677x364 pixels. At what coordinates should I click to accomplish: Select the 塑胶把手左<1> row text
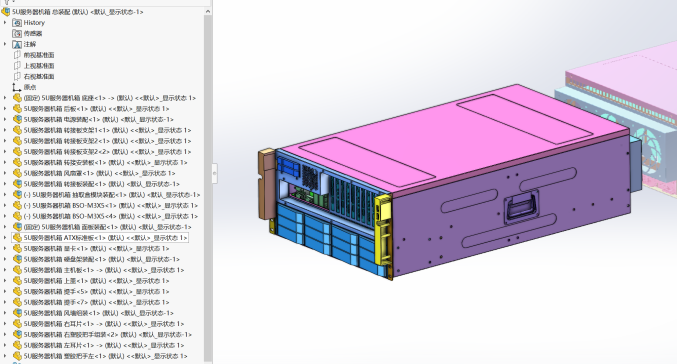coord(105,356)
